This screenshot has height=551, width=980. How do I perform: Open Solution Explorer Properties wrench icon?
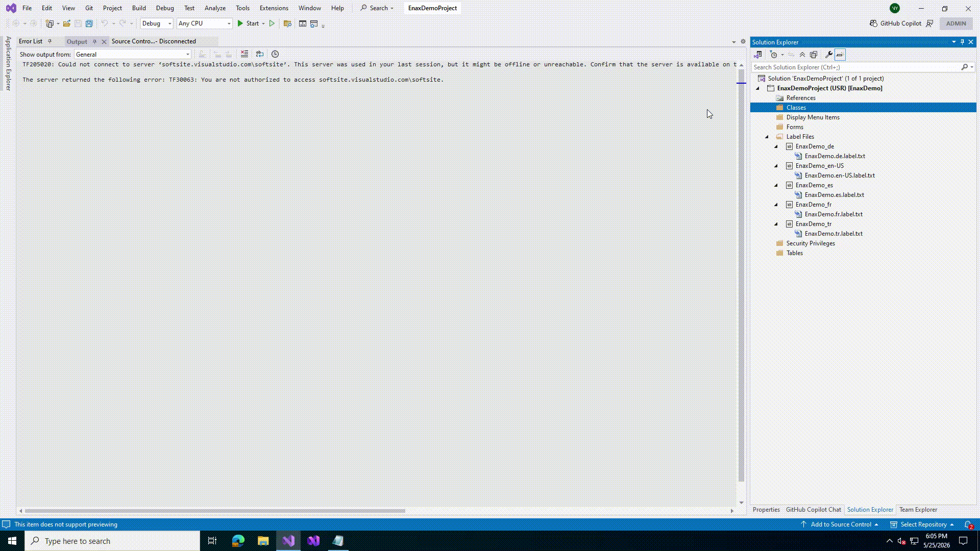pos(829,55)
